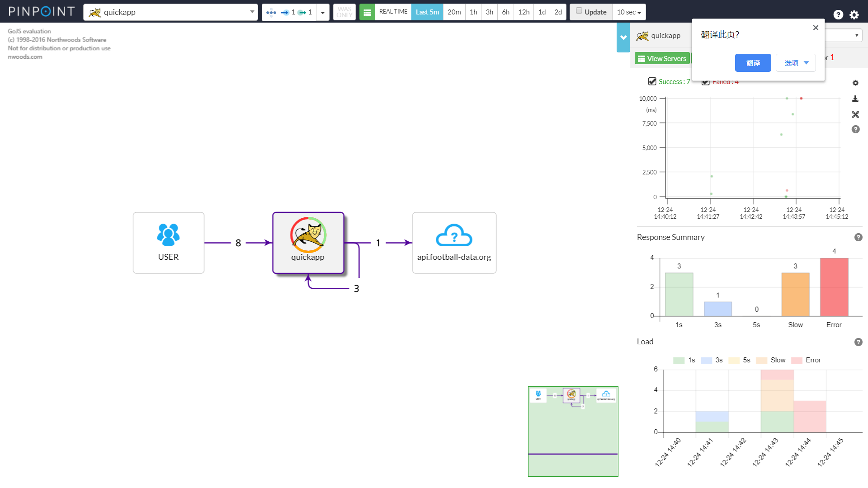Click the 1s response bar
This screenshot has height=488, width=868.
tap(679, 294)
